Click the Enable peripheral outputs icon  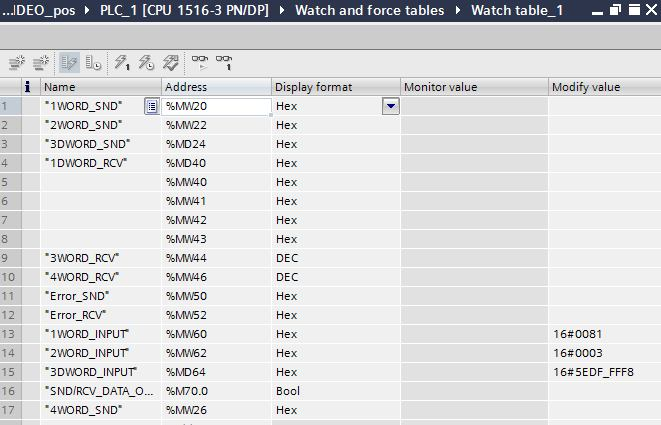[169, 62]
